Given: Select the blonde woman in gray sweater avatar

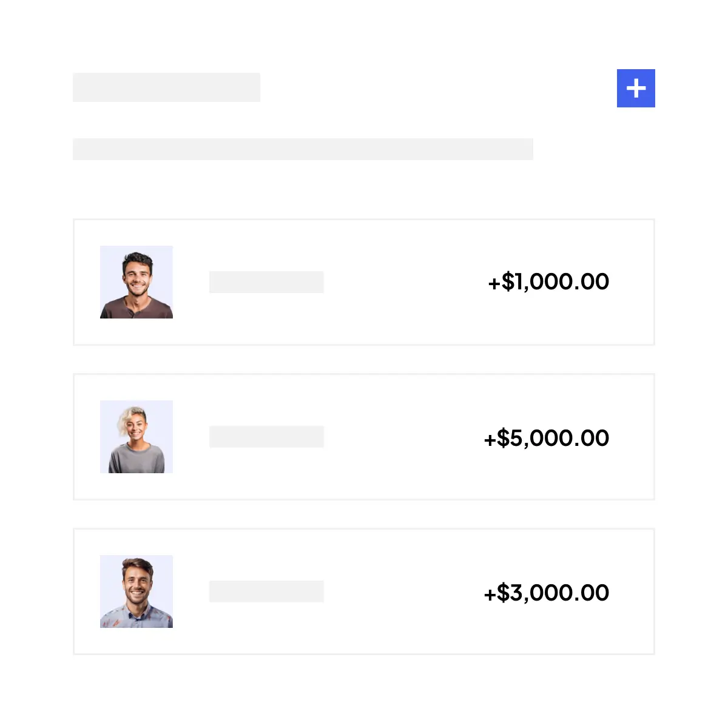Looking at the screenshot, I should (136, 437).
